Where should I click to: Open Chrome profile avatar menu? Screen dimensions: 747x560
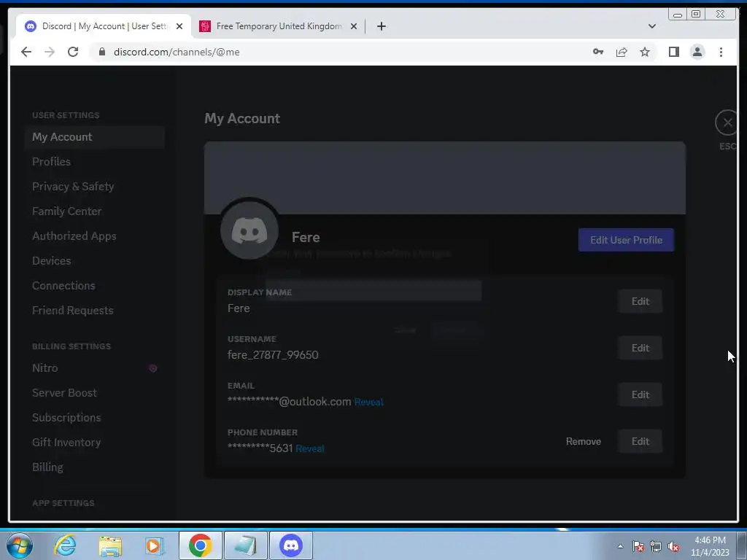[697, 52]
